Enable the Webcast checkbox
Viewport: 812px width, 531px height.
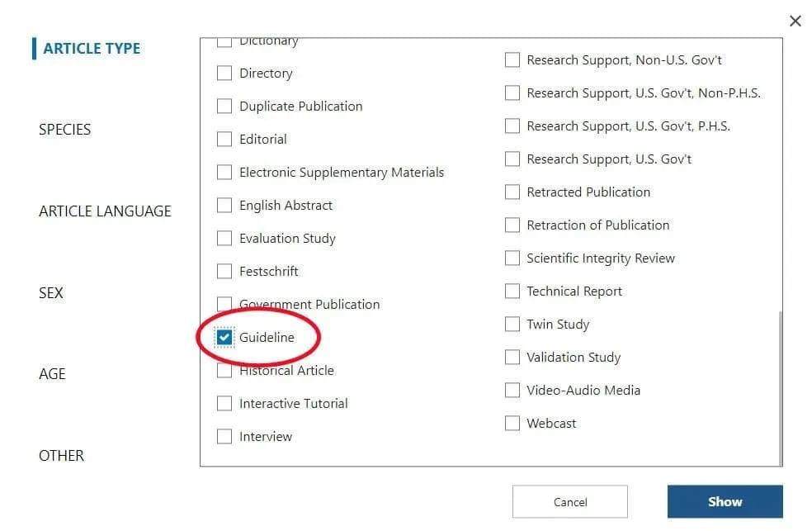pos(512,424)
